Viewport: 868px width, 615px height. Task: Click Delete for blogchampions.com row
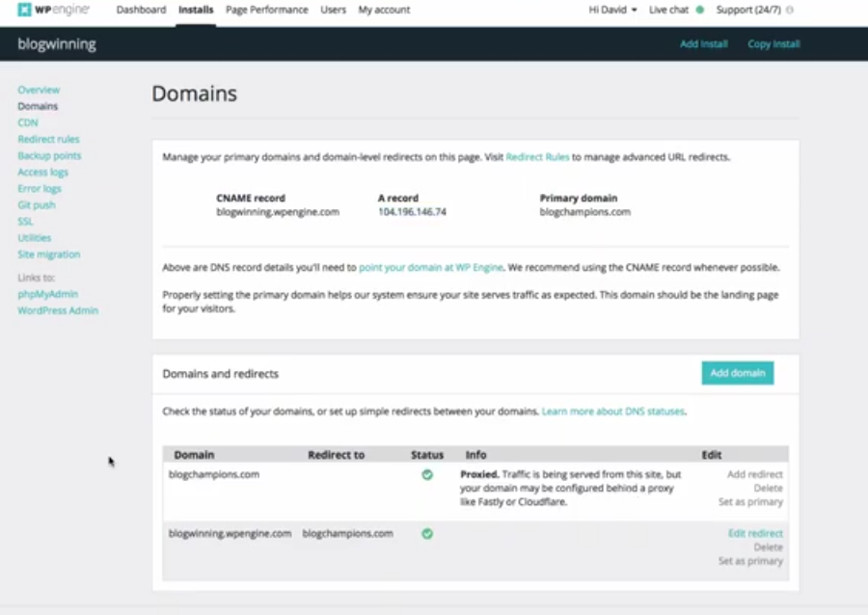[x=768, y=489]
